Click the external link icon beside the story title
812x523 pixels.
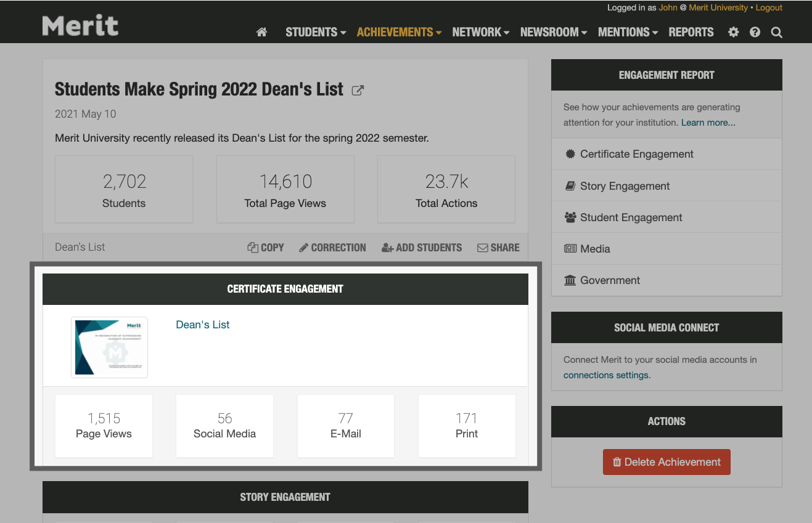click(357, 90)
